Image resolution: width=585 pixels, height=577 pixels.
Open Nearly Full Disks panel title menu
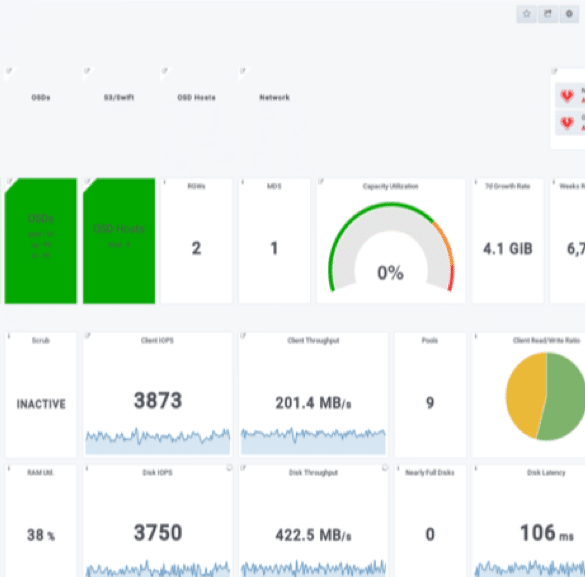coord(429,473)
